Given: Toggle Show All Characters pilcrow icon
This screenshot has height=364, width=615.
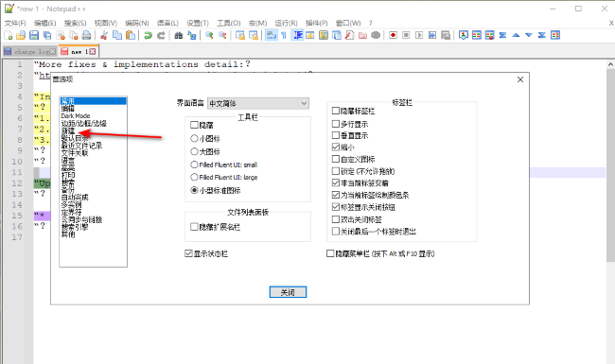Looking at the screenshot, I should pyautogui.click(x=284, y=35).
